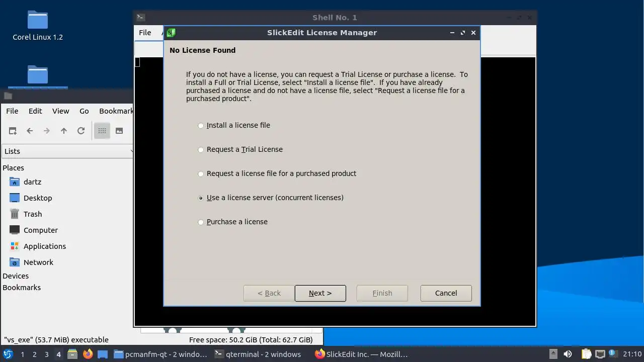This screenshot has width=644, height=362.
Task: Open the Edit menu in the file manager
Action: click(x=35, y=111)
